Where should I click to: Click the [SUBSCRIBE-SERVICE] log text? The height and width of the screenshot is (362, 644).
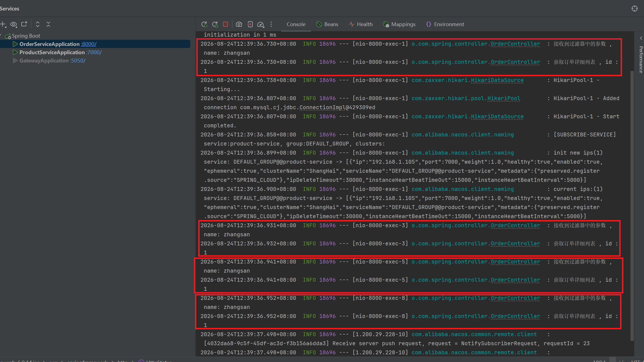pos(585,135)
